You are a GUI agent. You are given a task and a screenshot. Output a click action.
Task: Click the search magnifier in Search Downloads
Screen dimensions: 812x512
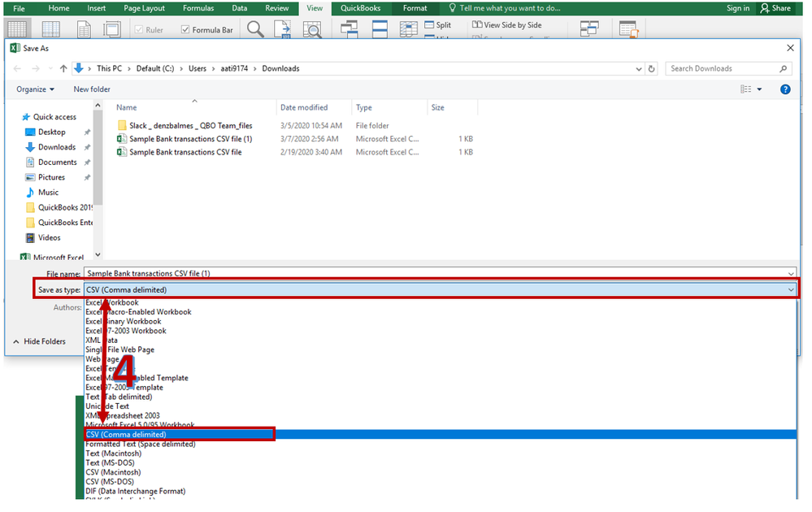(783, 68)
